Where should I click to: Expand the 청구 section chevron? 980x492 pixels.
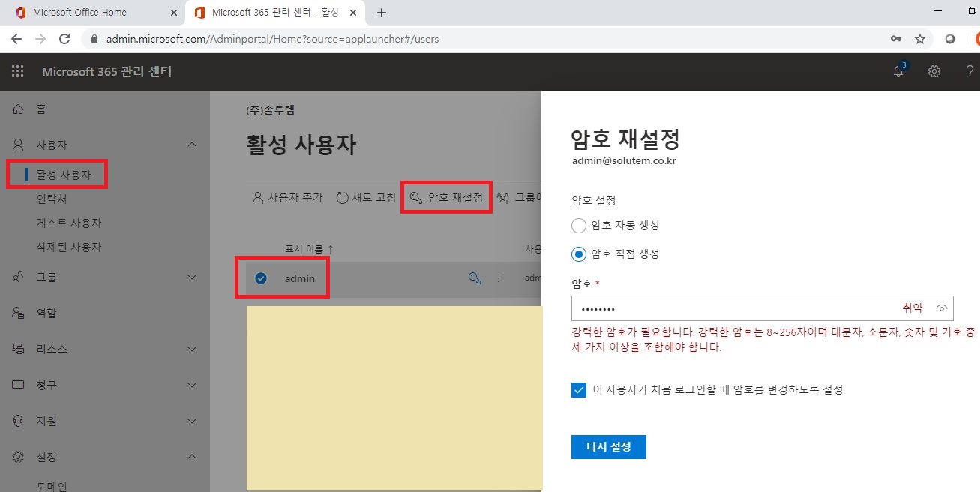pos(192,385)
